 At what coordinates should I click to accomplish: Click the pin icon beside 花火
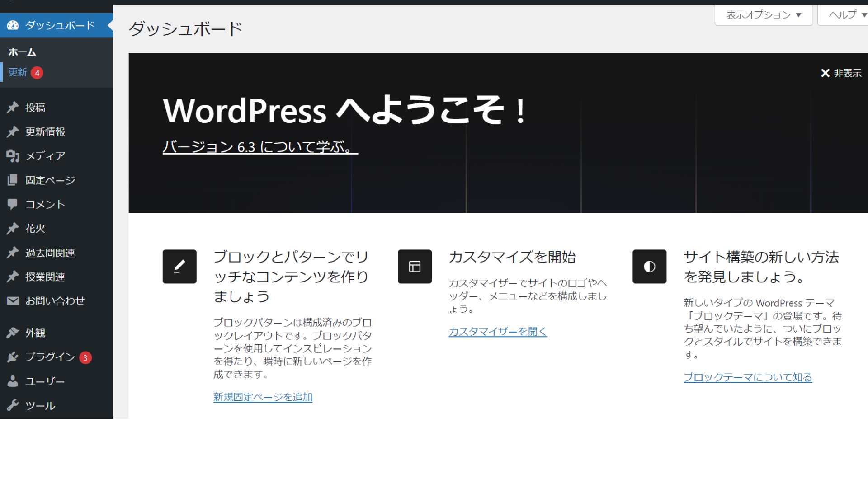tap(13, 228)
